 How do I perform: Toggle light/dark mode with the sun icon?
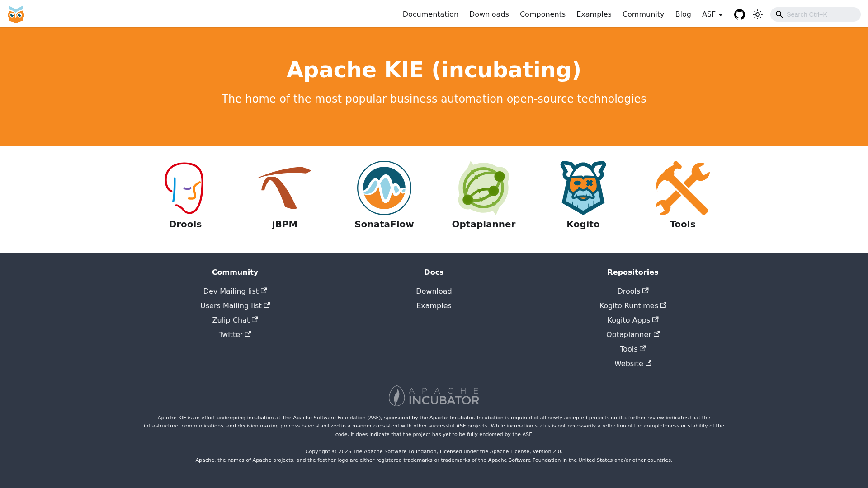tap(758, 14)
